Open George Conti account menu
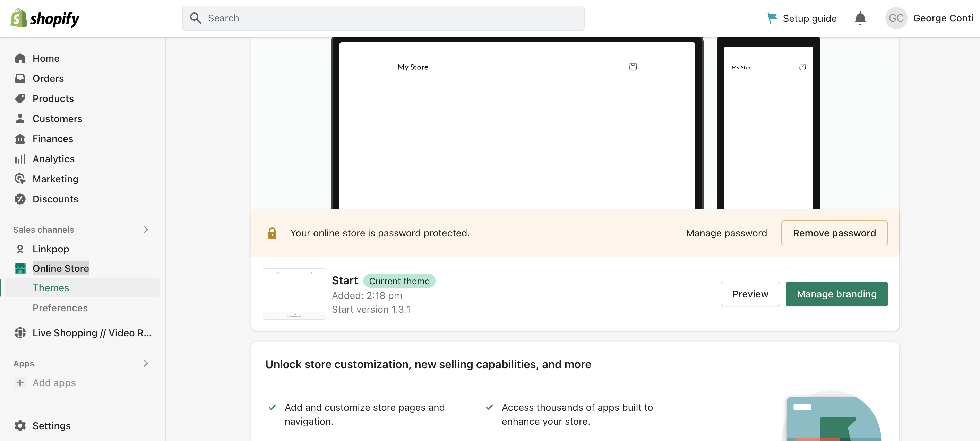 tap(943, 18)
